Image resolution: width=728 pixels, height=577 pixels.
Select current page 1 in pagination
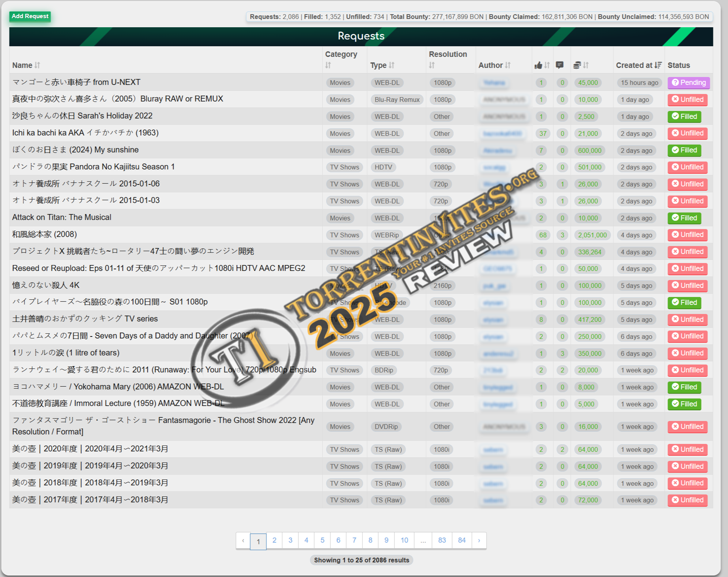click(x=258, y=541)
